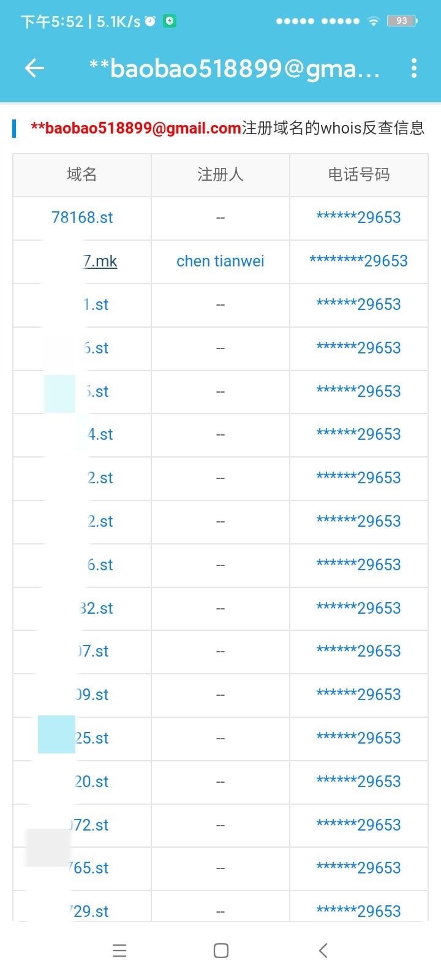The height and width of the screenshot is (980, 441).
Task: Open the domain link ending in 25.st
Action: (92, 738)
